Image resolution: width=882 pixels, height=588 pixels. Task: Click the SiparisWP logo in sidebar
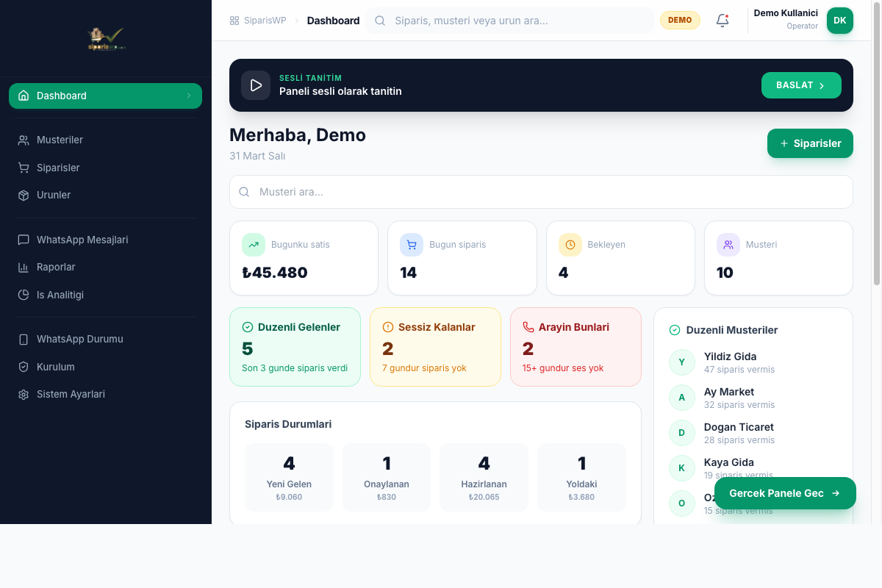[106, 38]
